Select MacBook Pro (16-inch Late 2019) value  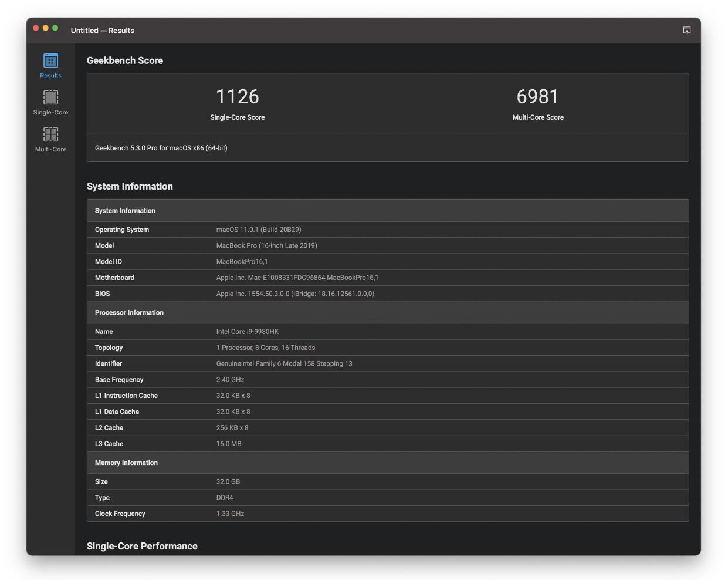(x=267, y=245)
